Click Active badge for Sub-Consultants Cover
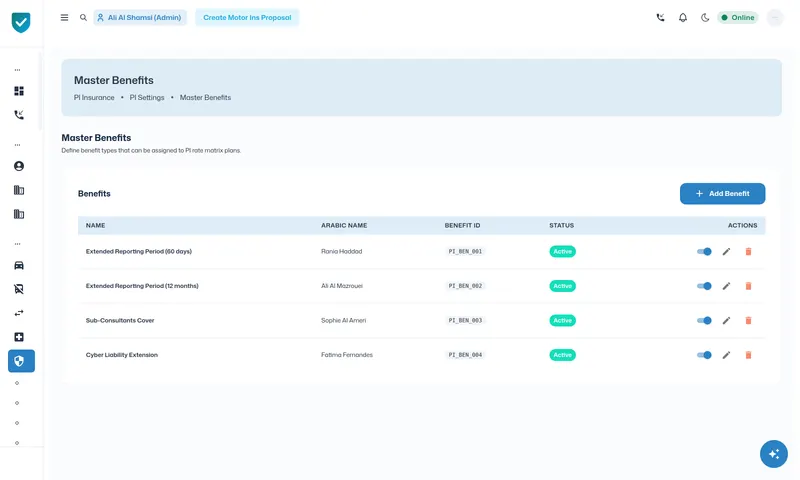This screenshot has height=480, width=800. (x=562, y=320)
